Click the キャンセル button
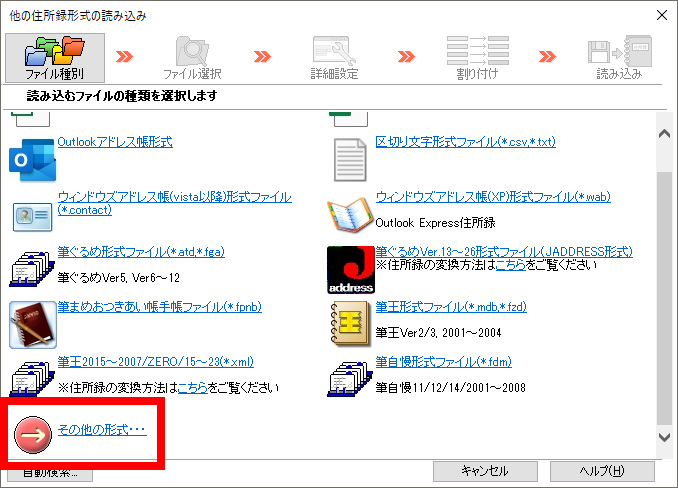 (485, 471)
